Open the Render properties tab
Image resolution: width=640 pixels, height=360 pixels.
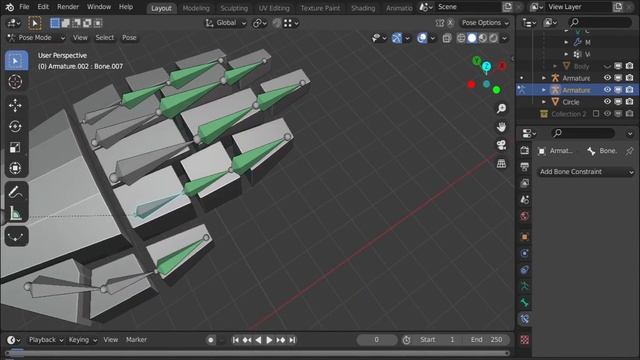coord(524,151)
